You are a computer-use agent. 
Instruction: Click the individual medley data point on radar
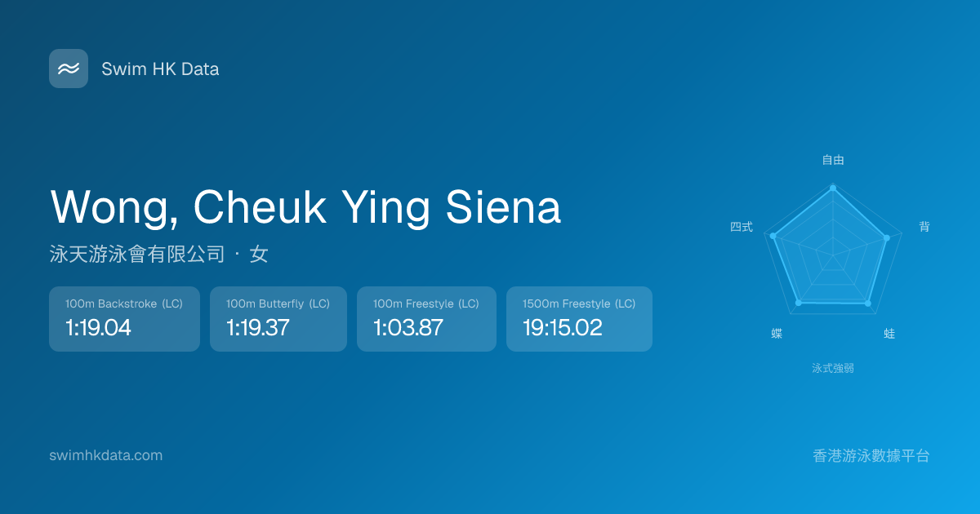coord(773,236)
